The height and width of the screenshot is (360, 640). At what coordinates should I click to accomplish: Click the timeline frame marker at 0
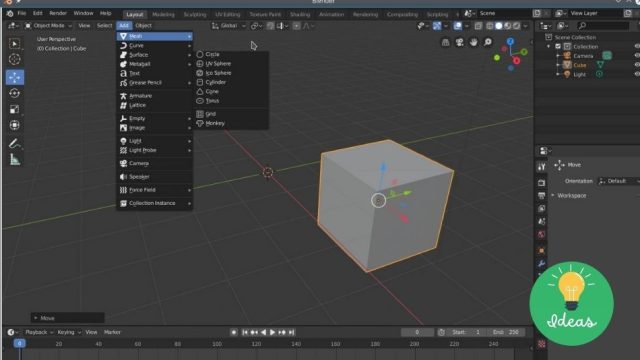tap(20, 344)
